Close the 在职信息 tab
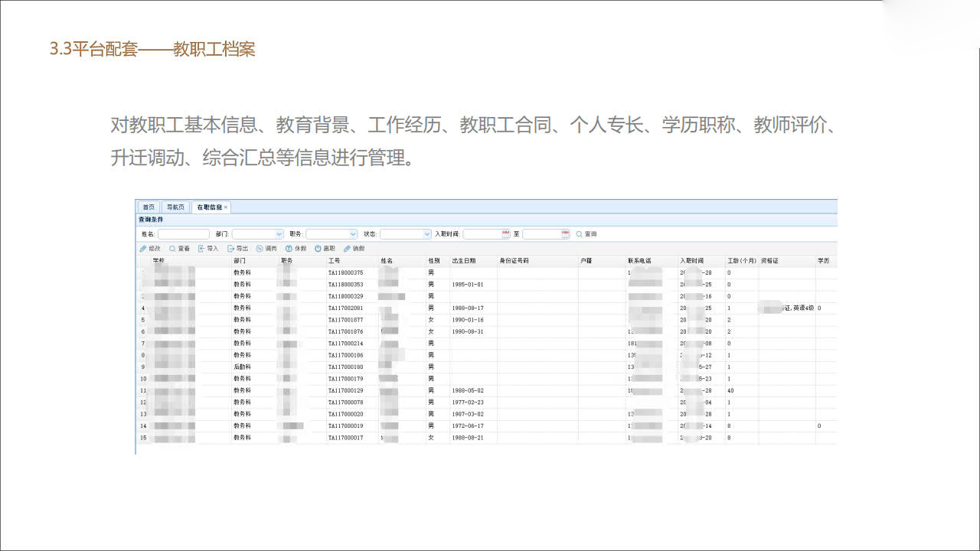Image resolution: width=980 pixels, height=551 pixels. [226, 207]
